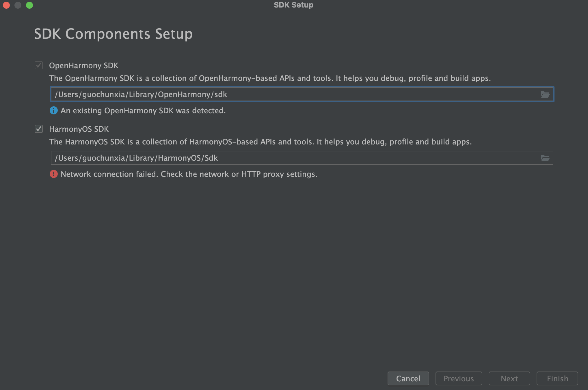
Task: Go back with the Previous button
Action: 459,378
